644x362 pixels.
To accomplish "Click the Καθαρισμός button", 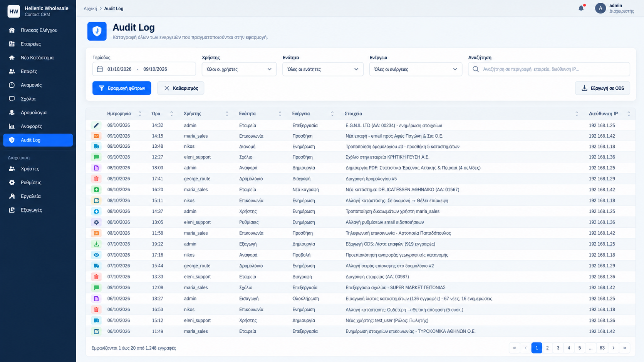I will point(181,88).
